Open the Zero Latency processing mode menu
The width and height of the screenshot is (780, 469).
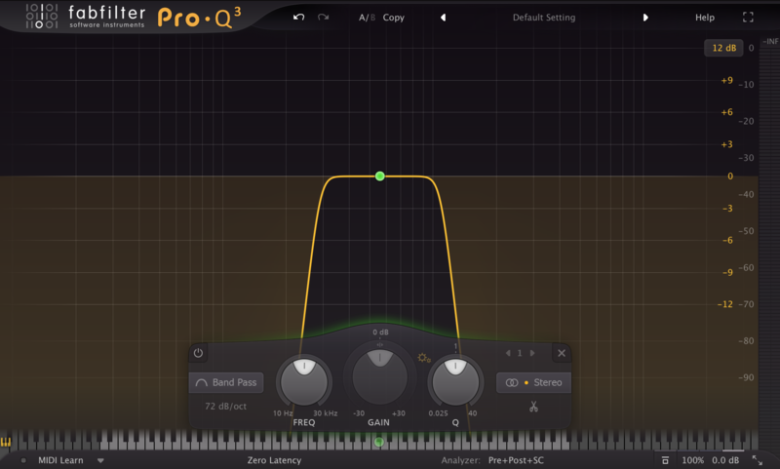[x=274, y=460]
